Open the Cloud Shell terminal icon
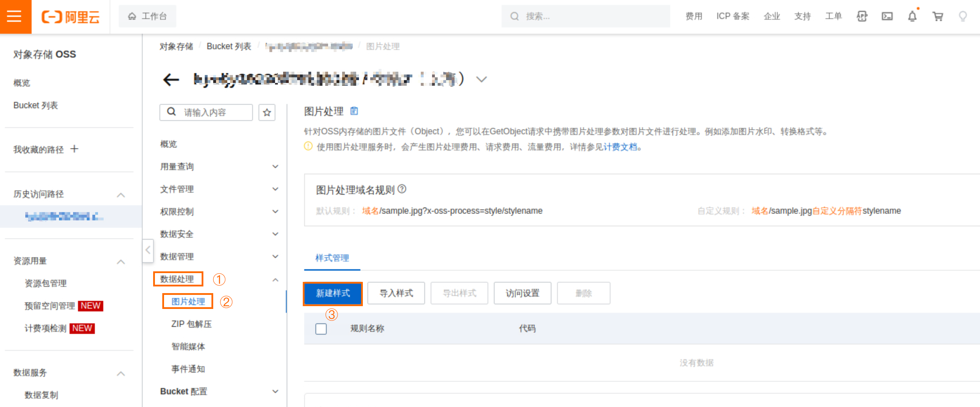The width and height of the screenshot is (980, 407). pos(887,17)
